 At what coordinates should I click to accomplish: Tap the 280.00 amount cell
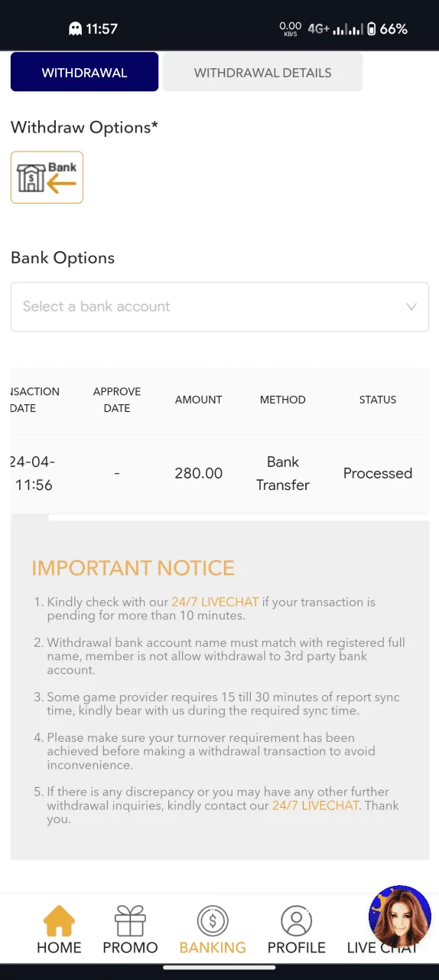(198, 473)
